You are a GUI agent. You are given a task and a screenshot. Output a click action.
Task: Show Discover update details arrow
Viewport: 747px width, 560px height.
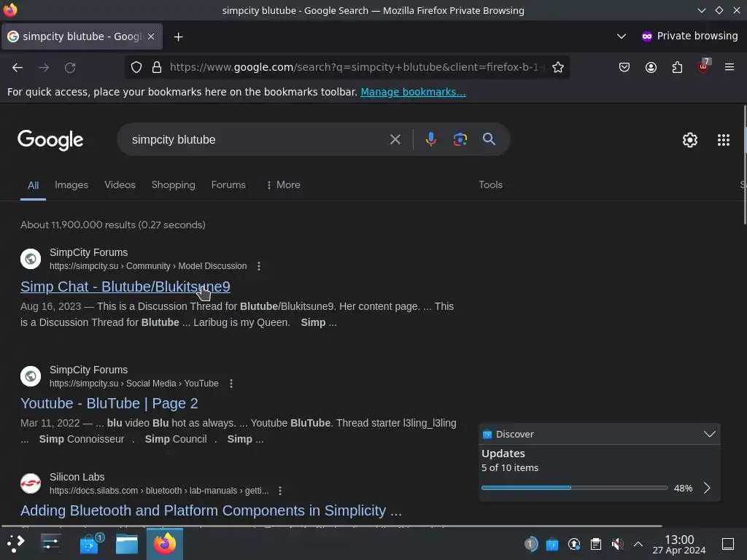[x=707, y=488]
